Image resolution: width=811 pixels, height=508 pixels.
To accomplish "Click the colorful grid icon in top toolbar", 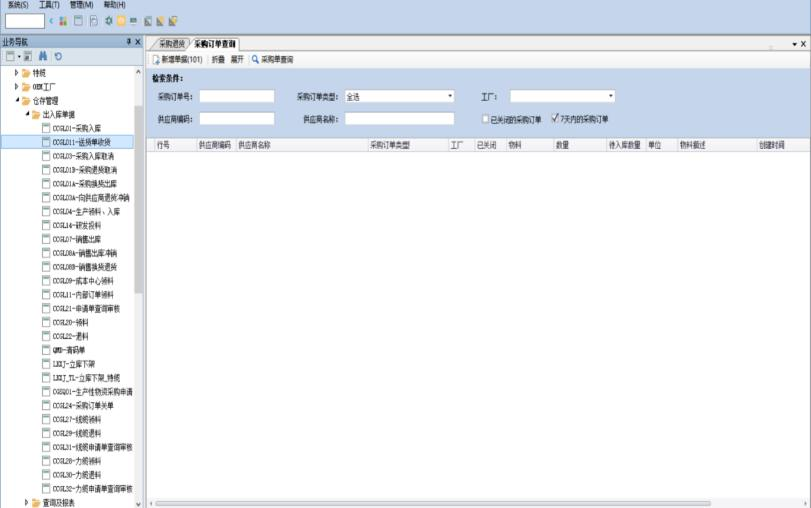I will [x=64, y=20].
